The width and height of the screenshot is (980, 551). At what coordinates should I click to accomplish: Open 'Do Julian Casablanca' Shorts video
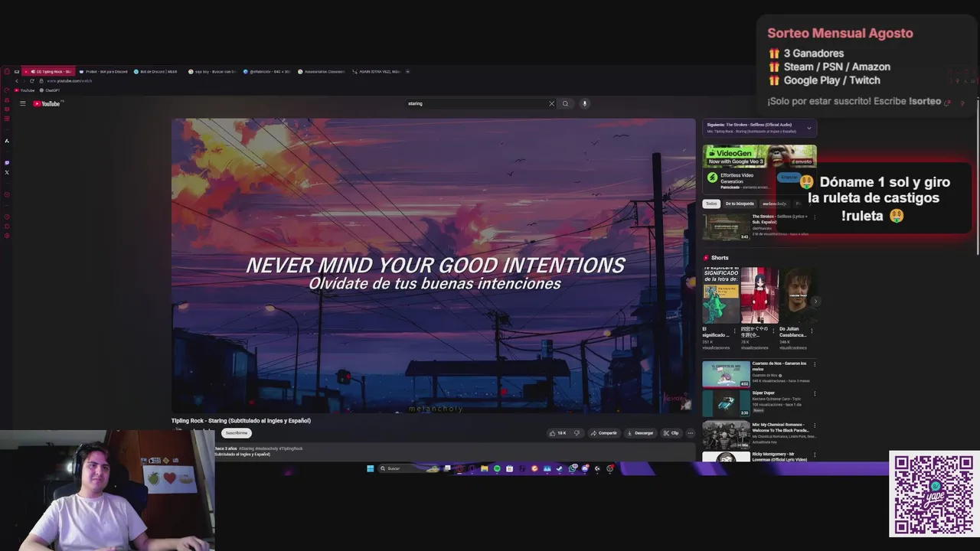coord(797,295)
